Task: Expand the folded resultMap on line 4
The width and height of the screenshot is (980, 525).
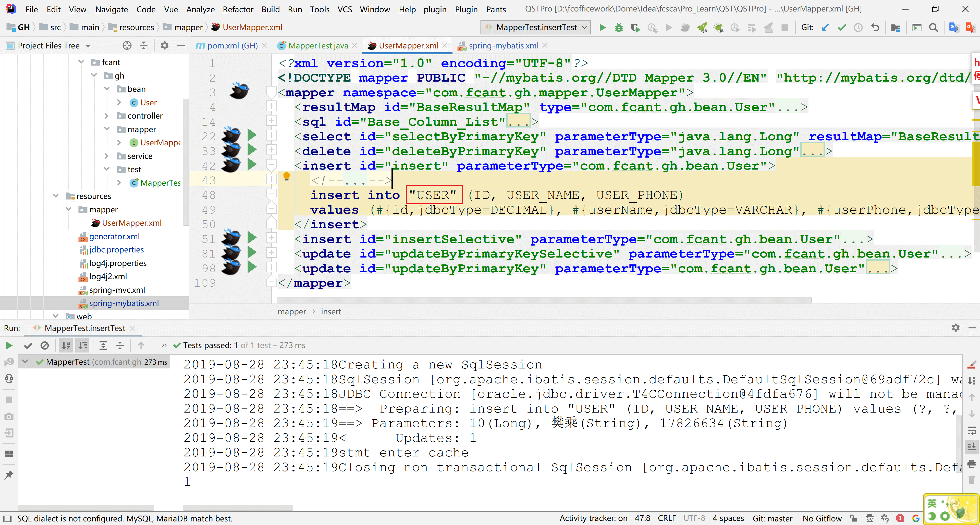Action: coord(271,106)
